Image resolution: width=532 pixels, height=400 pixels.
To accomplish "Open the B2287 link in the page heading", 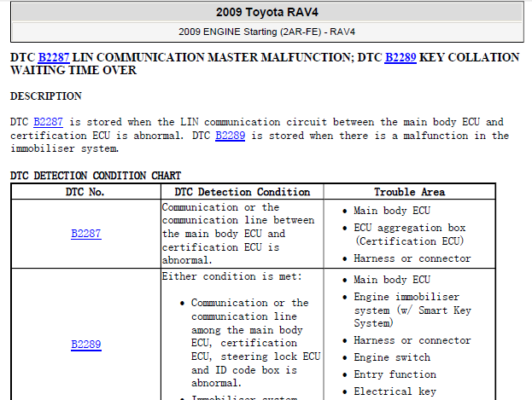I will (x=54, y=57).
